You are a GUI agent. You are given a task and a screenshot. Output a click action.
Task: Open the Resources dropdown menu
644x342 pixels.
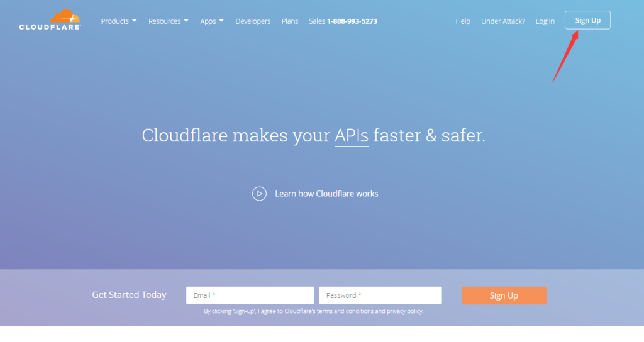point(168,21)
